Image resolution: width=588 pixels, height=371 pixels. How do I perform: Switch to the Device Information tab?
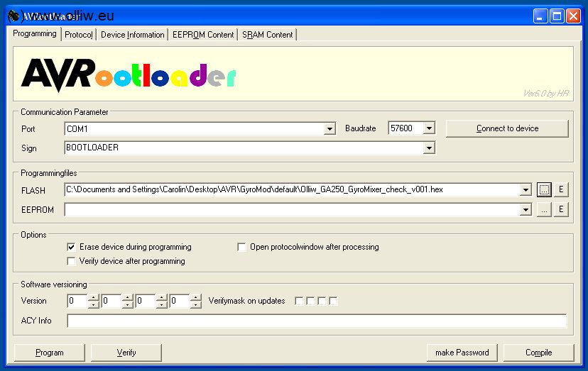click(133, 35)
